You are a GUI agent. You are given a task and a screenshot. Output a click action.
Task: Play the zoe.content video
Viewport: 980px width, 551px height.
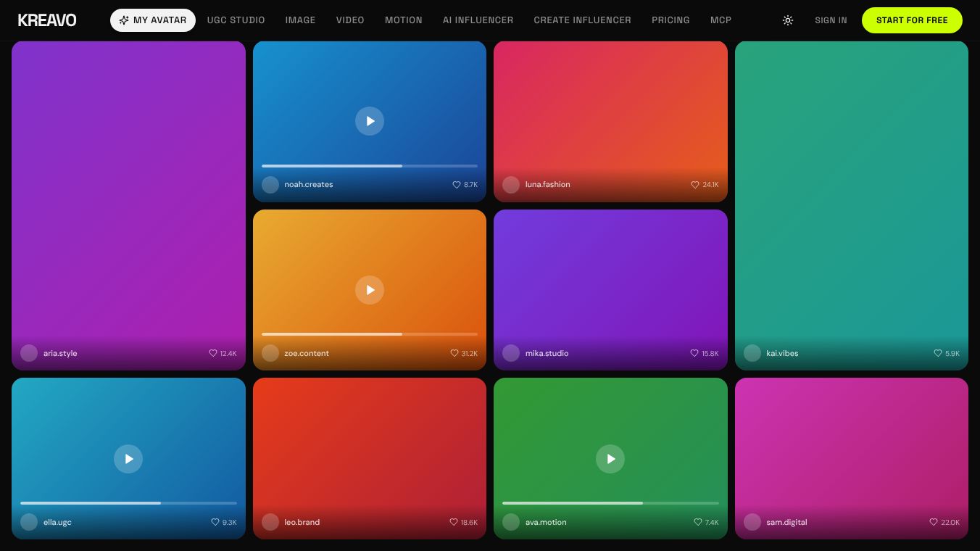point(370,290)
